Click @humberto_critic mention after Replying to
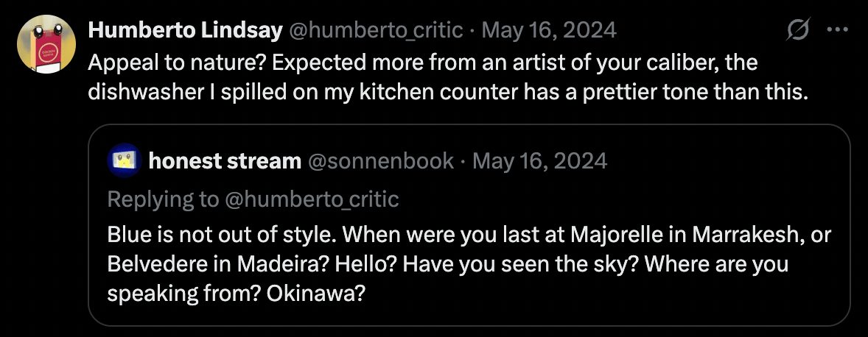Image resolution: width=868 pixels, height=337 pixels. coord(312,199)
